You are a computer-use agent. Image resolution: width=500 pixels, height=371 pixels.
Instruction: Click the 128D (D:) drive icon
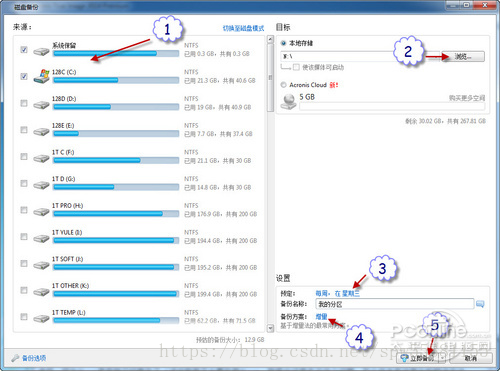click(x=41, y=105)
